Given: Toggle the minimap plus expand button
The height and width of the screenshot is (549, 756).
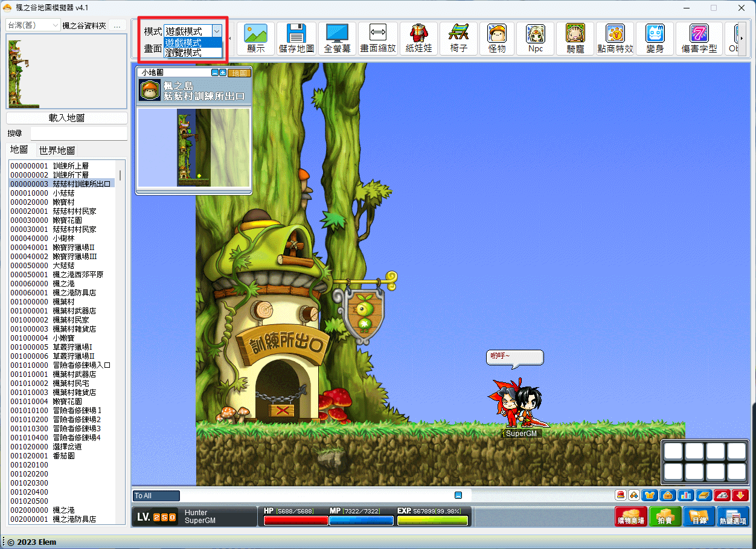Looking at the screenshot, I should [x=223, y=72].
